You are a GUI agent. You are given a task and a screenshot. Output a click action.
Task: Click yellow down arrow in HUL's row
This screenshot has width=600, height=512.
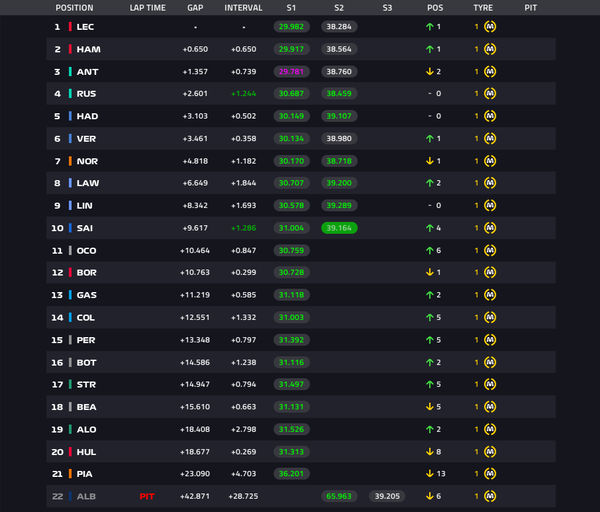pyautogui.click(x=430, y=452)
